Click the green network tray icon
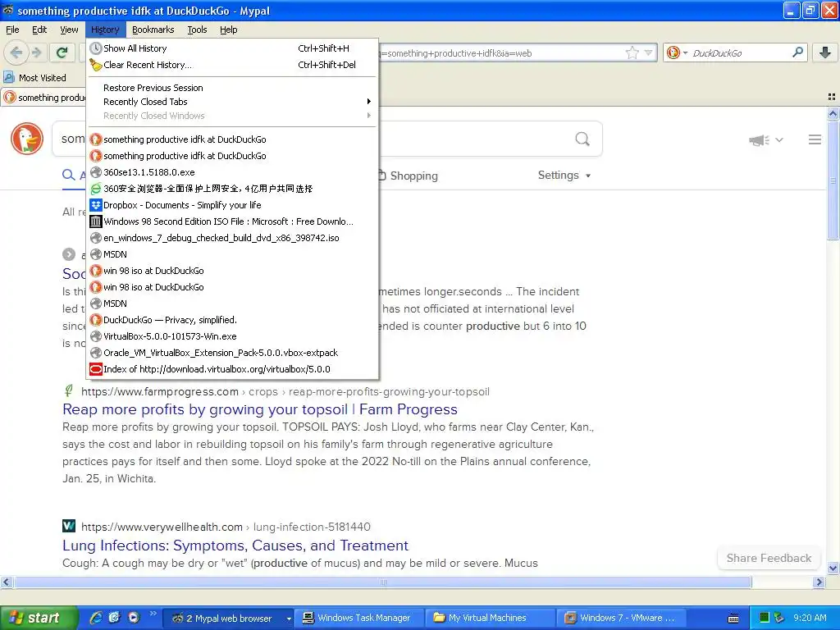 (x=765, y=618)
